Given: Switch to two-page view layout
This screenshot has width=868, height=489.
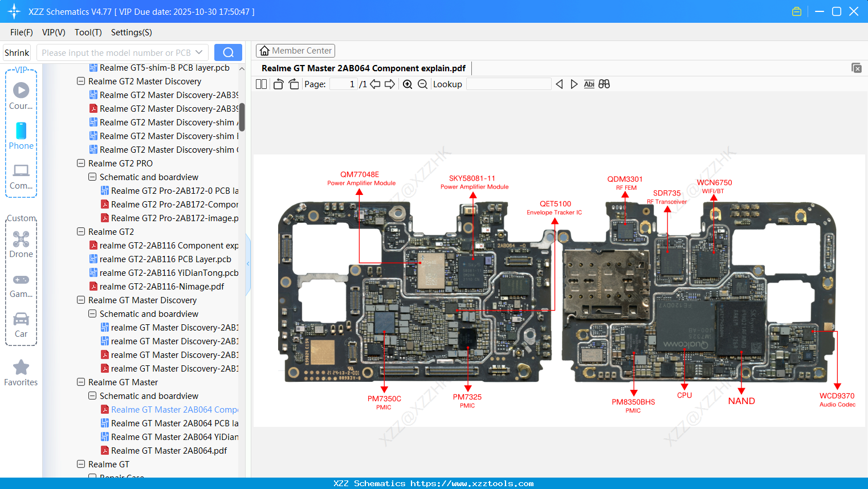Looking at the screenshot, I should click(x=261, y=84).
